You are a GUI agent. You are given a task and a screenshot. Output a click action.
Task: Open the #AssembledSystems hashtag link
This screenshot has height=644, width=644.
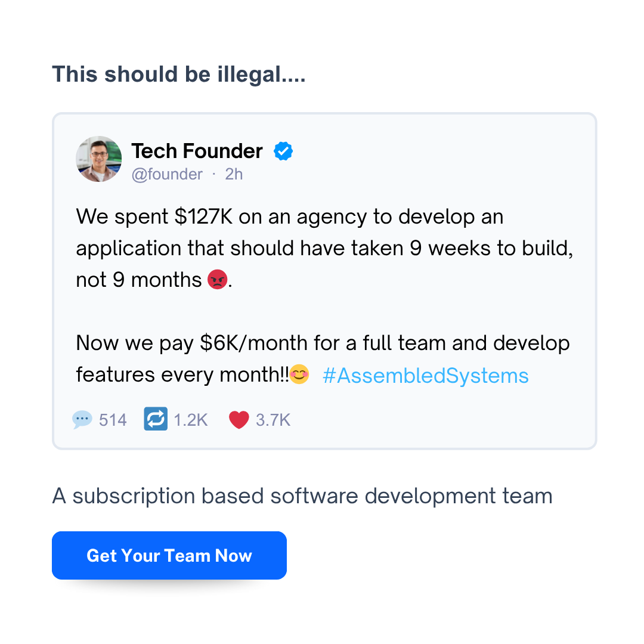tap(425, 376)
